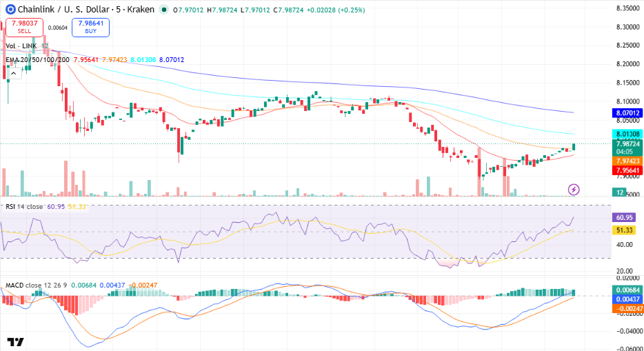This screenshot has height=351, width=644.
Task: Click the 7.97423 orange price axis label
Action: pyautogui.click(x=627, y=161)
